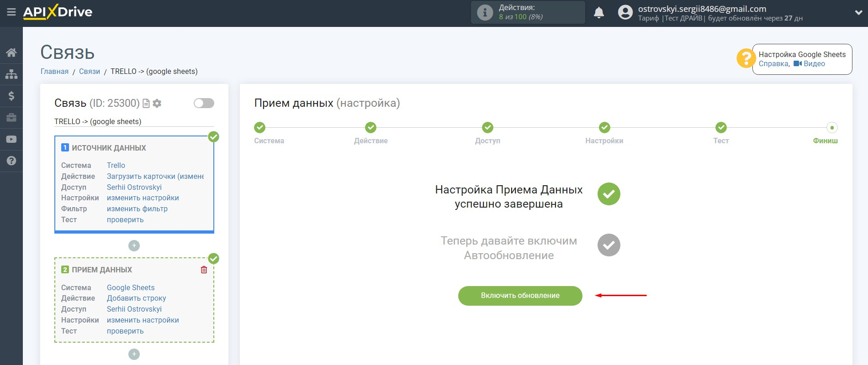Click the Добавить строку action link
This screenshot has width=868, height=365.
[137, 298]
